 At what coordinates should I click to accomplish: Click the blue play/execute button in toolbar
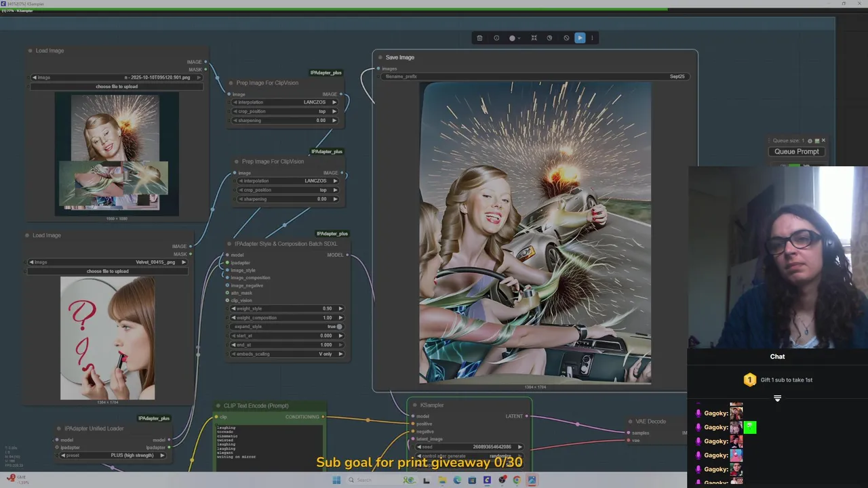[580, 38]
